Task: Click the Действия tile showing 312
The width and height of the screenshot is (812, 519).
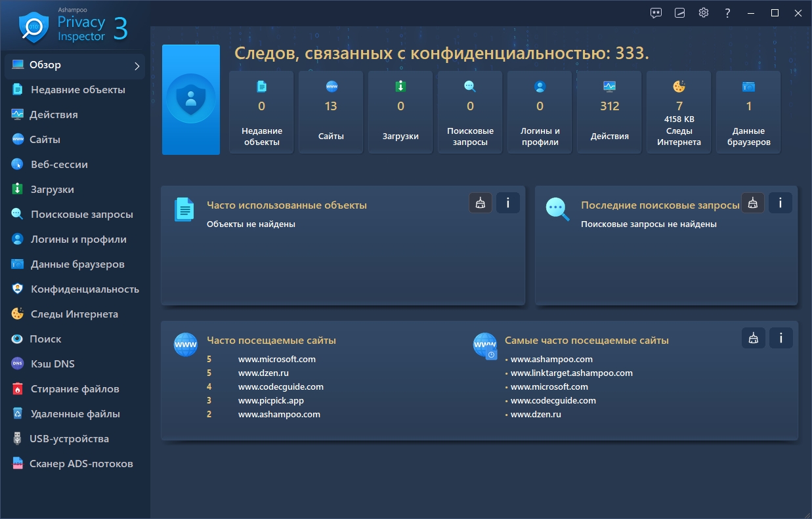Action: coord(609,112)
